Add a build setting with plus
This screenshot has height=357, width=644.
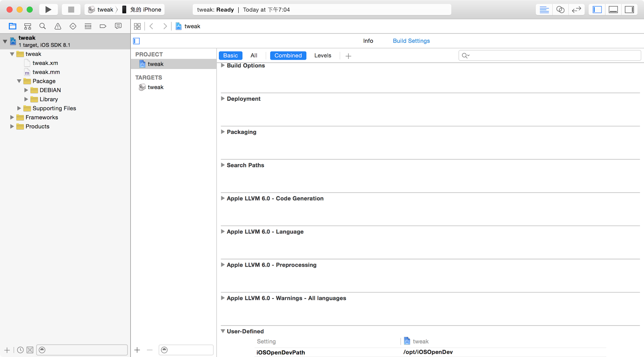pyautogui.click(x=349, y=56)
